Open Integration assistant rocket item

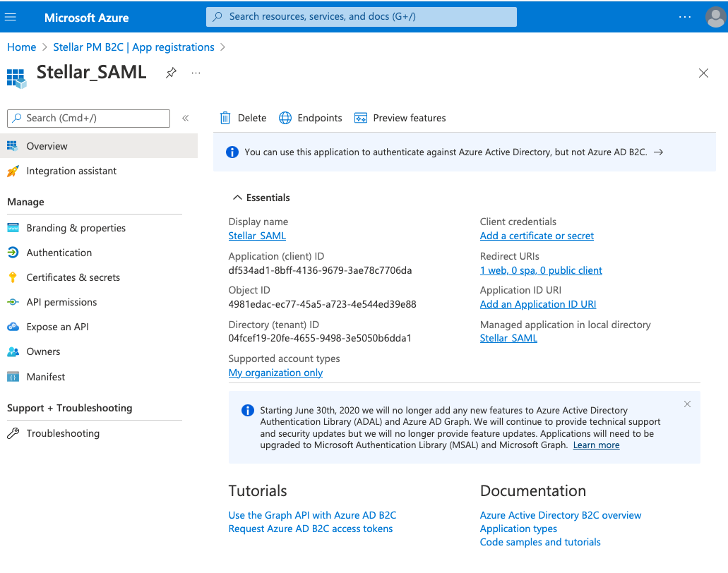[x=71, y=171]
